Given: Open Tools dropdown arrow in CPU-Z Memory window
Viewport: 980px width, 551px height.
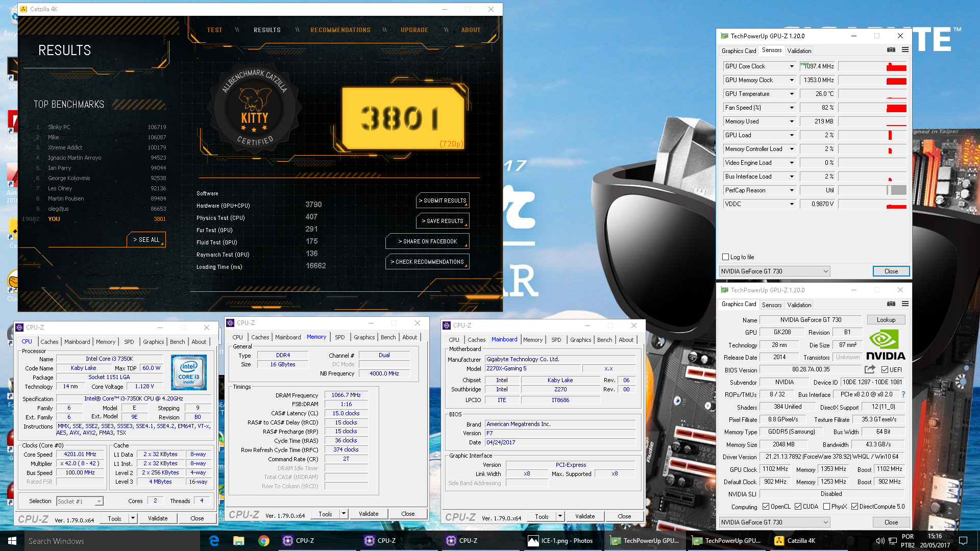Looking at the screenshot, I should (344, 514).
